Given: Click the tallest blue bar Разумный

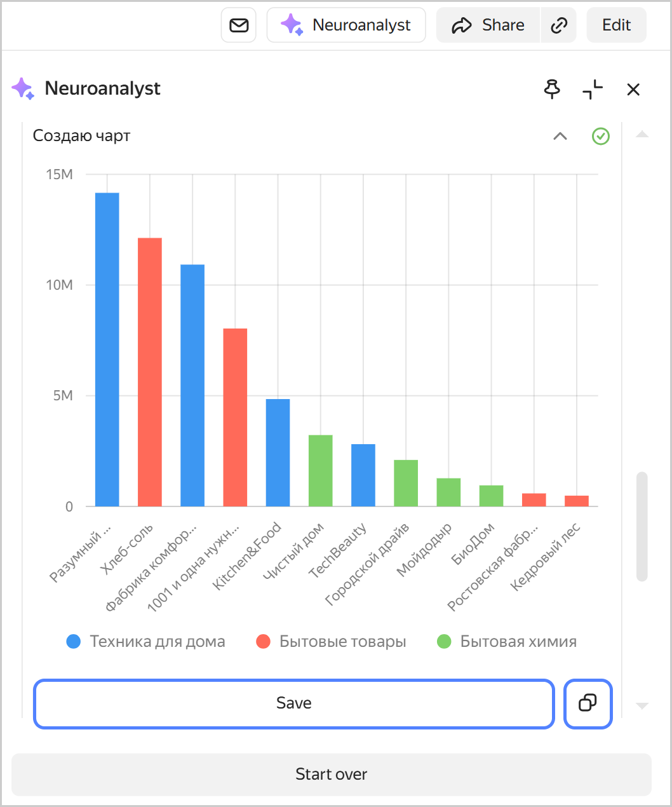Looking at the screenshot, I should tap(107, 349).
